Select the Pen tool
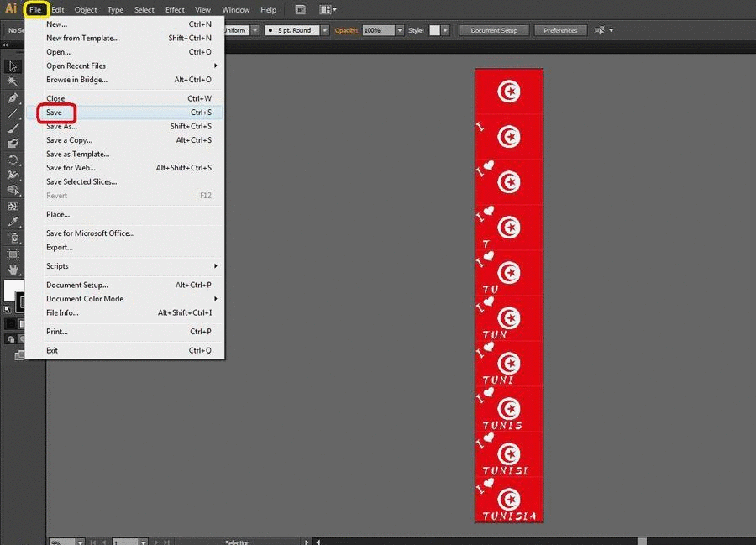Viewport: 756px width, 545px height. [13, 97]
